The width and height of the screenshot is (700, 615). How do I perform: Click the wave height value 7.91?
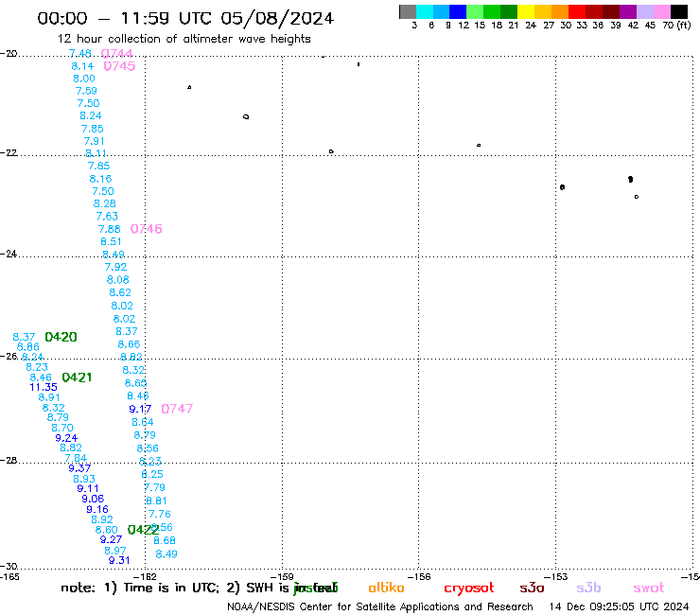[x=95, y=141]
